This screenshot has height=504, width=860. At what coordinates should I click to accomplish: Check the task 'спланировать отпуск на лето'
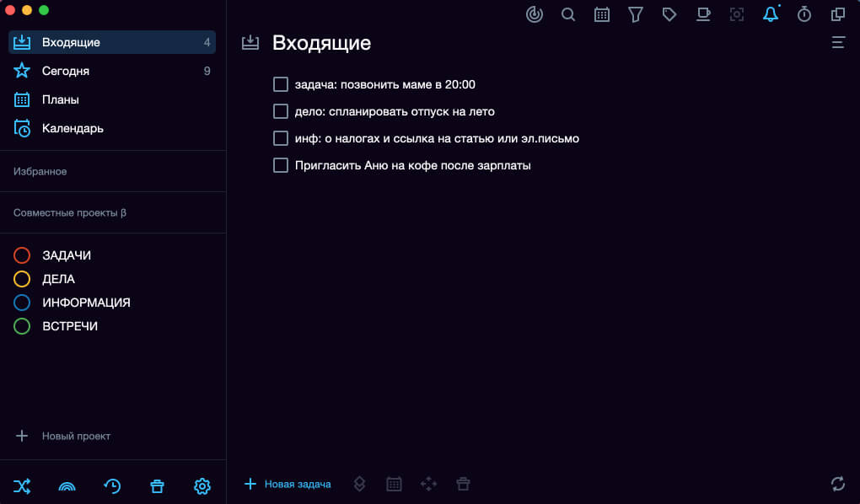pyautogui.click(x=280, y=111)
